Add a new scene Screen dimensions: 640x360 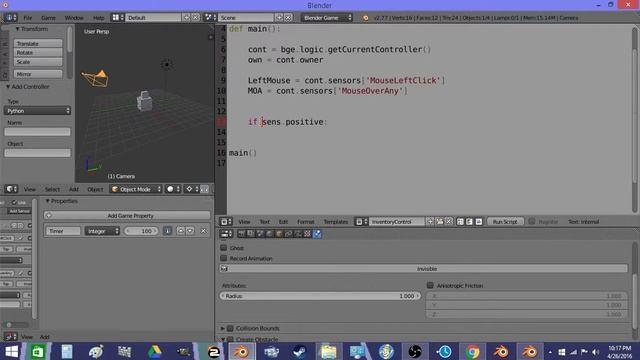279,18
